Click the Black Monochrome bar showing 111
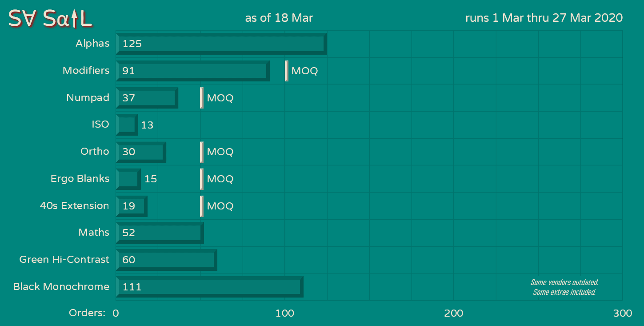The image size is (644, 326). 209,287
